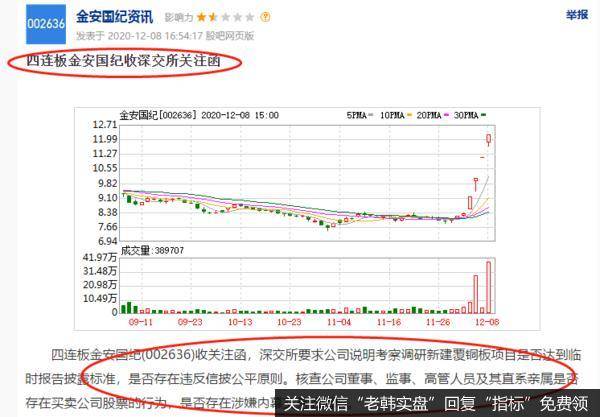The height and width of the screenshot is (417, 600).
Task: Click the 举报 report link
Action: click(x=577, y=15)
